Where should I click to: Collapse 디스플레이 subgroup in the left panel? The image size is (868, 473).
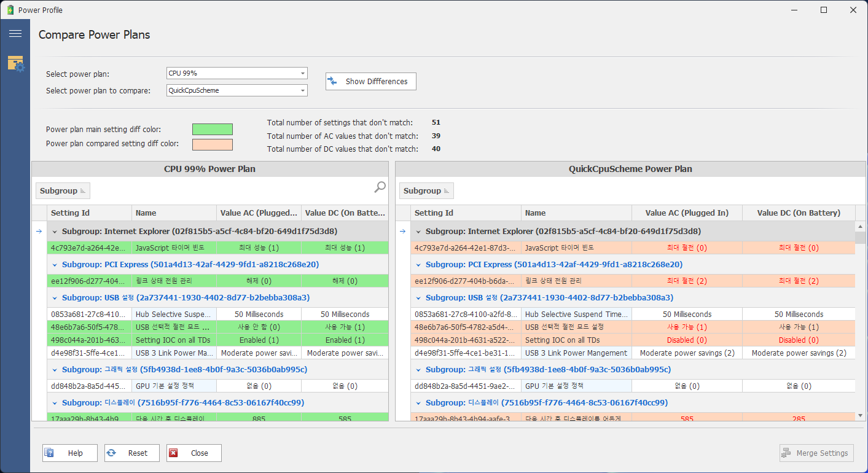(x=55, y=403)
